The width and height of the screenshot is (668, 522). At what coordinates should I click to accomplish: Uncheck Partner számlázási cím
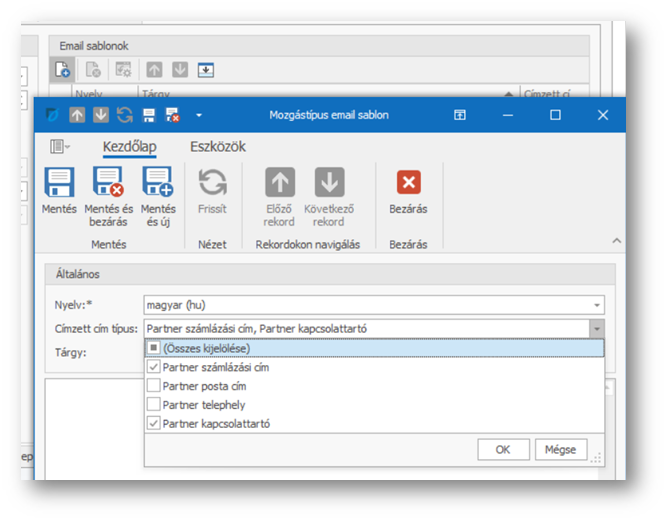(153, 367)
